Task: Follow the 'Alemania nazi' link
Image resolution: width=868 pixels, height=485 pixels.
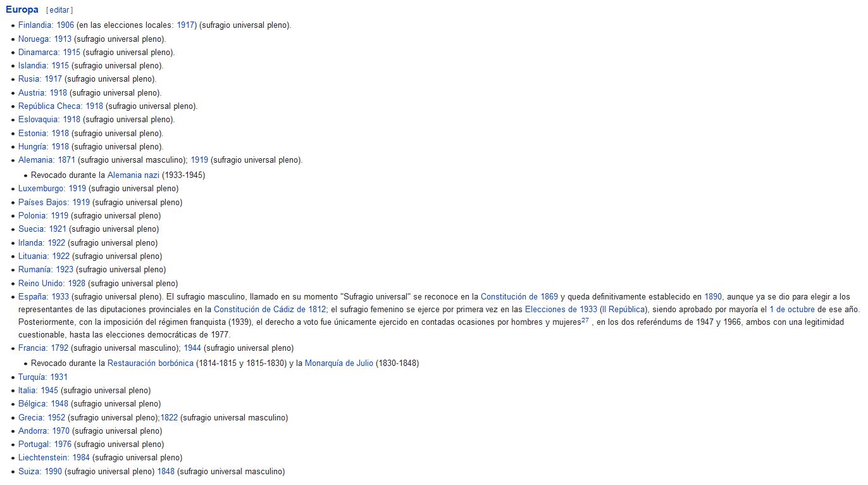Action: click(133, 175)
